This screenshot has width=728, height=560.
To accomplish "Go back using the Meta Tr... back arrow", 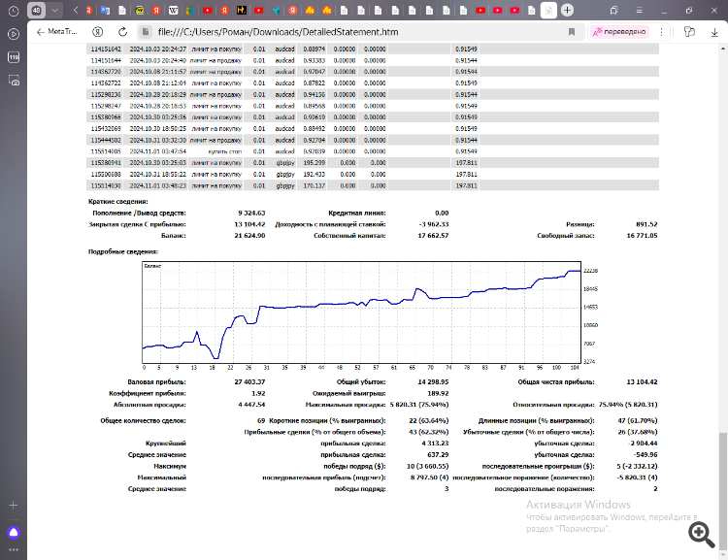I will point(41,31).
